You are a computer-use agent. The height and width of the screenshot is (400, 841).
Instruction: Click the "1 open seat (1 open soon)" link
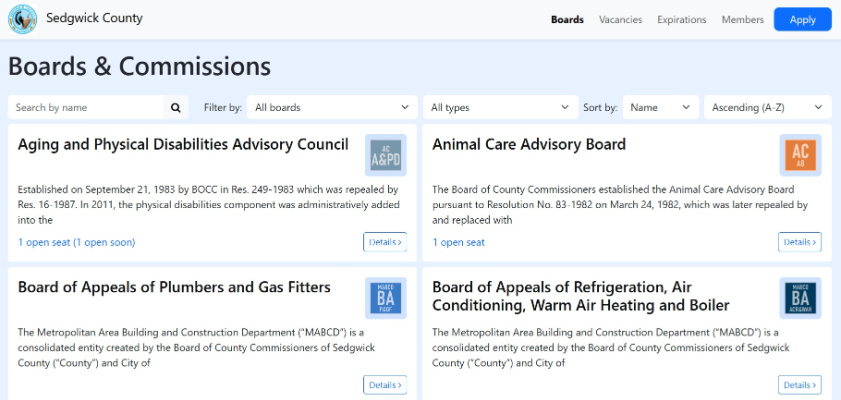77,242
